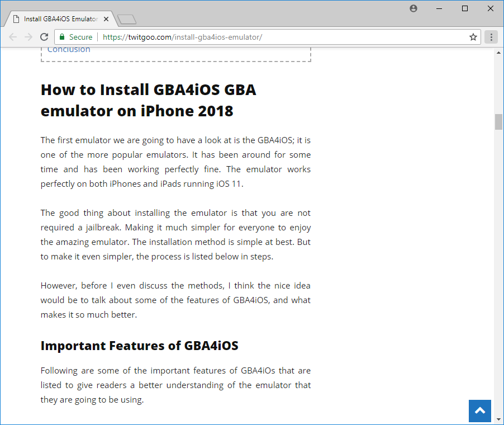The height and width of the screenshot is (425, 504).
Task: Close the Install GBA4iOS Emulator tab
Action: coord(106,19)
